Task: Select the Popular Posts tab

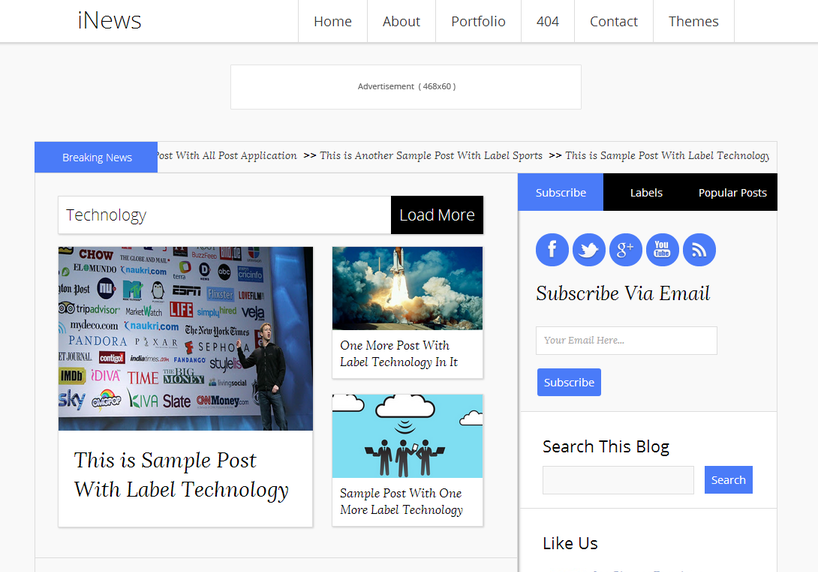Action: click(x=732, y=192)
